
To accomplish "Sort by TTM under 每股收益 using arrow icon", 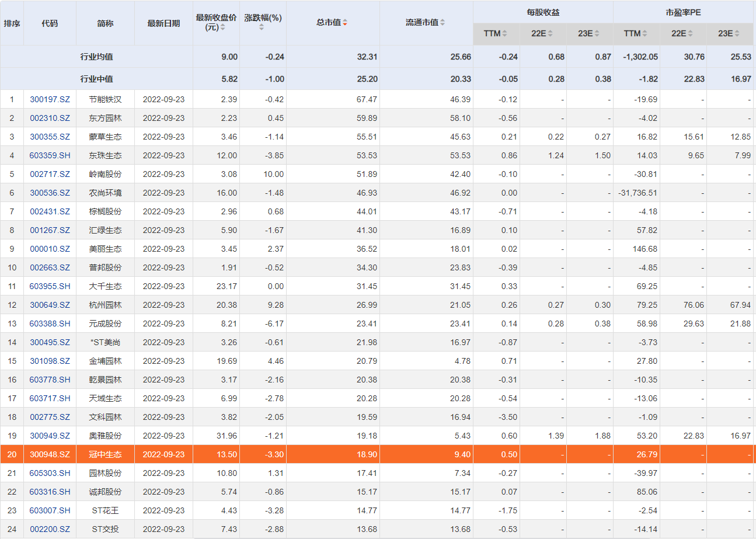I will pos(505,34).
